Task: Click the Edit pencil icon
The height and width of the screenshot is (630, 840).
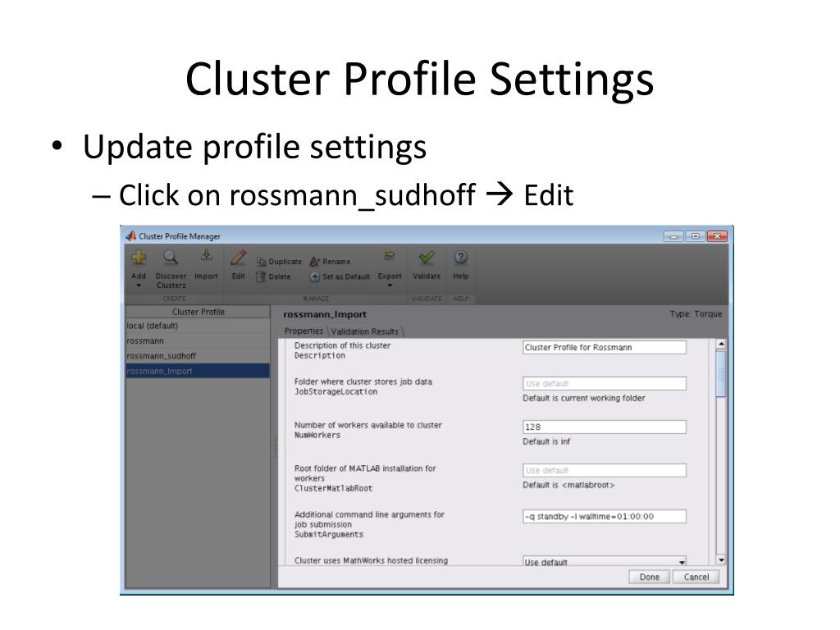Action: [x=239, y=258]
